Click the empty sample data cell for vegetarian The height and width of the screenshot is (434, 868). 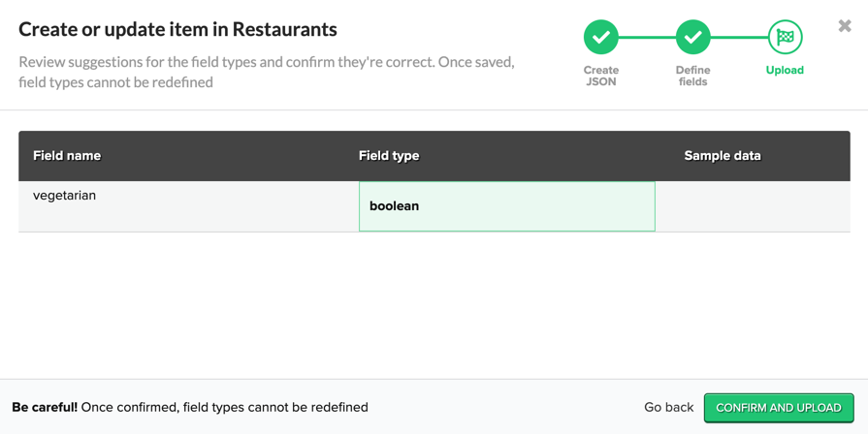753,206
